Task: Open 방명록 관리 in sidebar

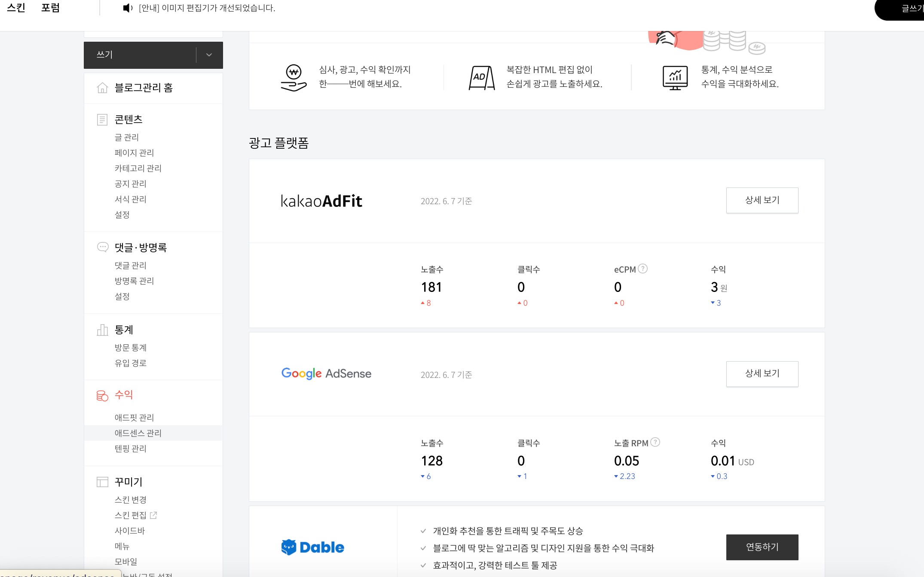Action: click(x=134, y=281)
